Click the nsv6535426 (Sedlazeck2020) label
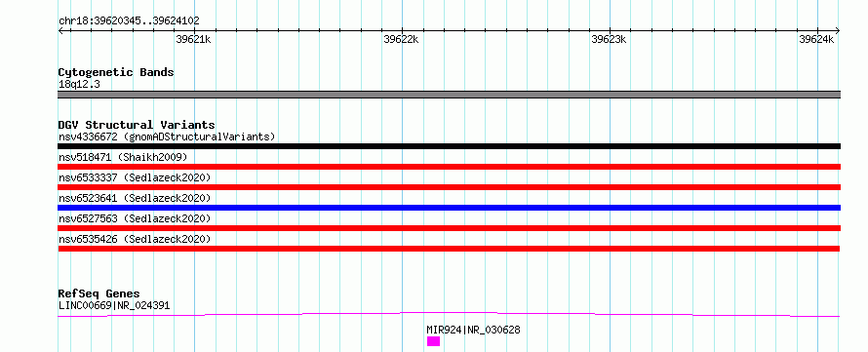This screenshot has height=352, width=868. point(135,239)
